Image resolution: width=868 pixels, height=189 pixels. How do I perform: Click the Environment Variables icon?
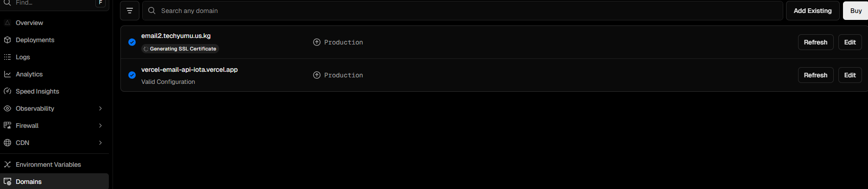(7, 164)
